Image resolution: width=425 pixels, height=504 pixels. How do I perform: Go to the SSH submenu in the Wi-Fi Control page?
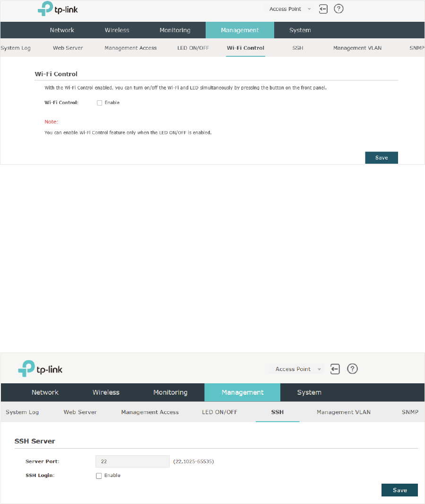pos(297,48)
